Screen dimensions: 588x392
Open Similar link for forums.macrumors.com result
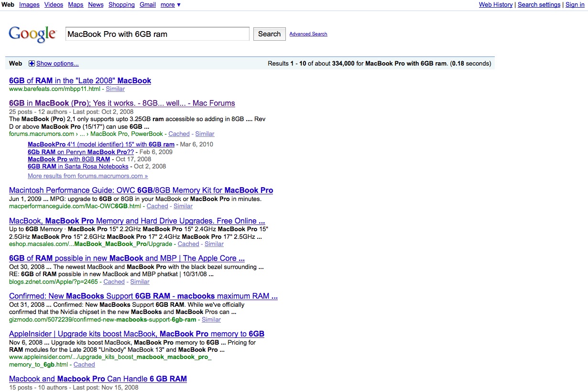[205, 134]
